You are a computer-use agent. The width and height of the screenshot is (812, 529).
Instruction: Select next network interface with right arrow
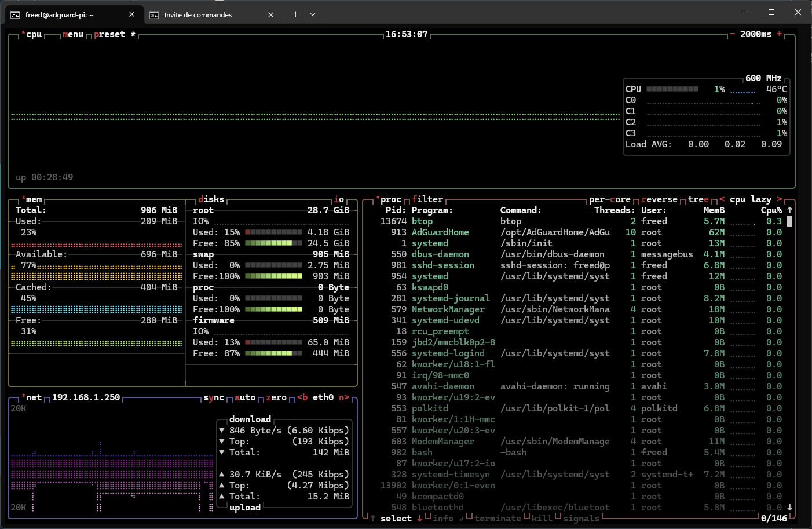[x=344, y=397]
